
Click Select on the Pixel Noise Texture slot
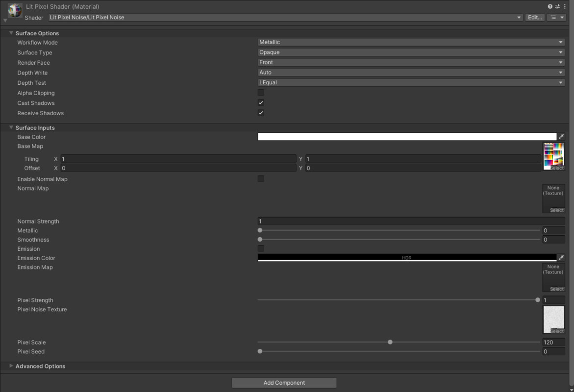pyautogui.click(x=557, y=331)
